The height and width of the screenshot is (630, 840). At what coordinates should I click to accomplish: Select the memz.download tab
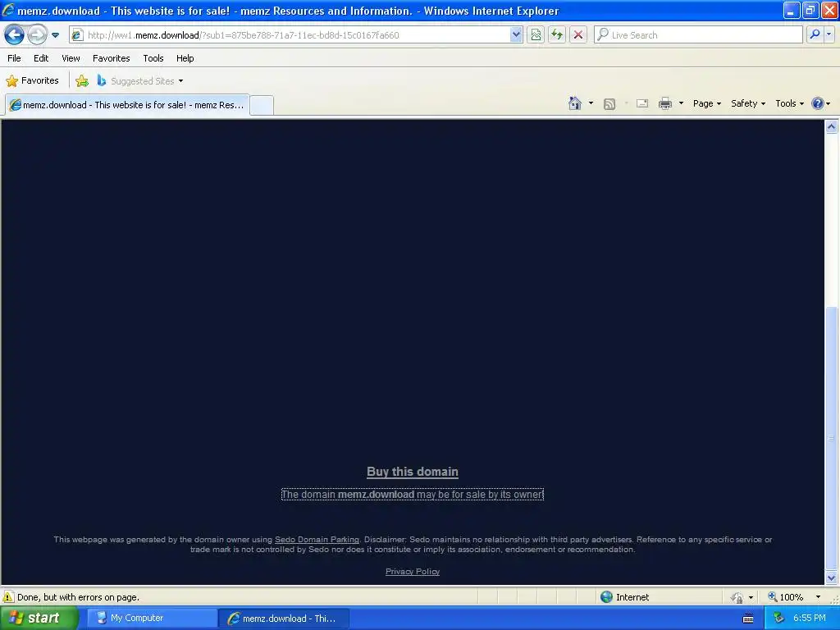click(x=127, y=105)
